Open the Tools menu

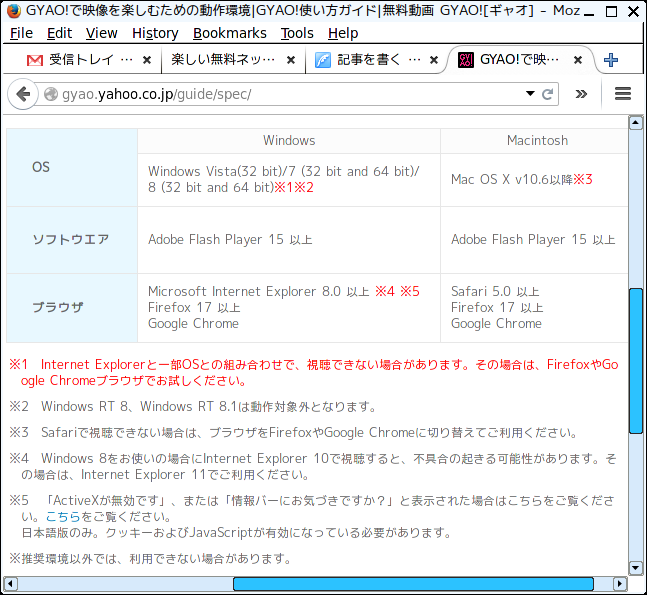297,33
